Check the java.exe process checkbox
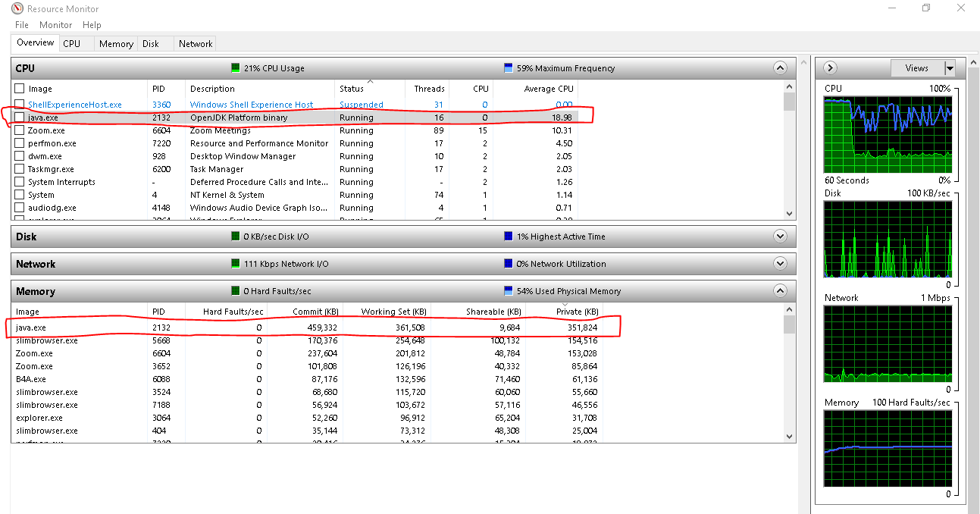 18,118
